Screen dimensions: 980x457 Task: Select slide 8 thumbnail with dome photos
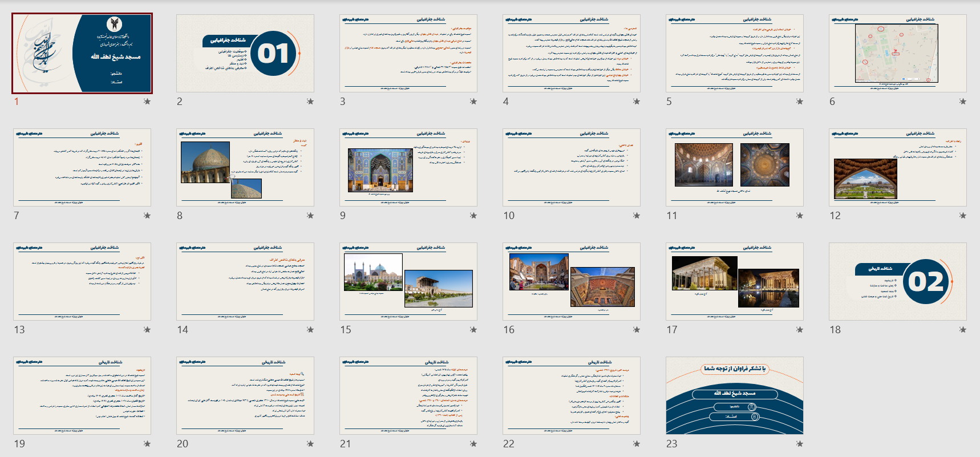pyautogui.click(x=245, y=167)
